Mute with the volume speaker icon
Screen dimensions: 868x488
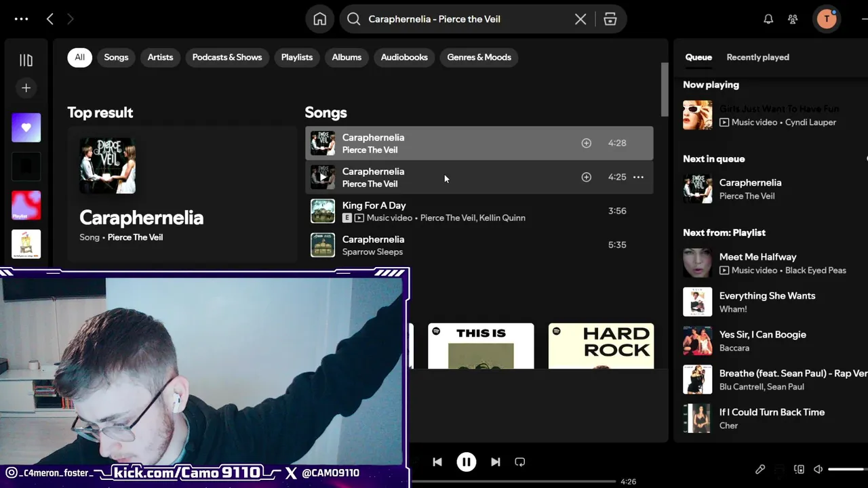(x=818, y=469)
